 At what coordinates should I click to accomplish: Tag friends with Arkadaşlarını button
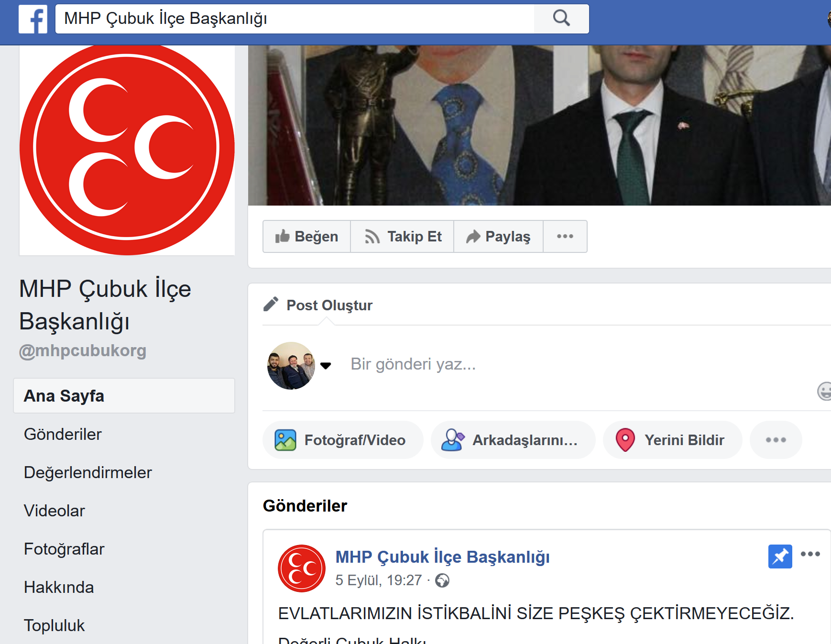(513, 440)
